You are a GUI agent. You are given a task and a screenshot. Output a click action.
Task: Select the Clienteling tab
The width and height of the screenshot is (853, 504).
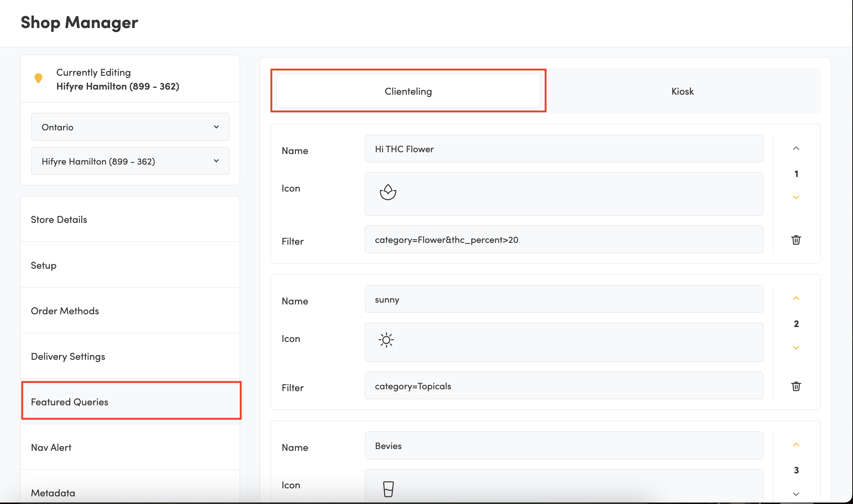coord(408,91)
